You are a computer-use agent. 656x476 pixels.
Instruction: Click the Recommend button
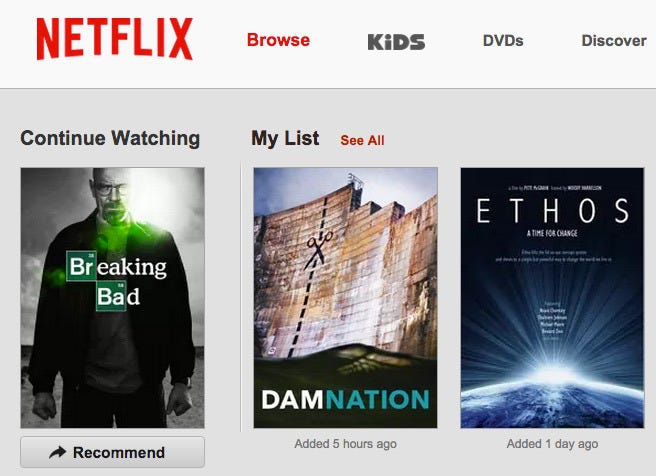coord(113,452)
